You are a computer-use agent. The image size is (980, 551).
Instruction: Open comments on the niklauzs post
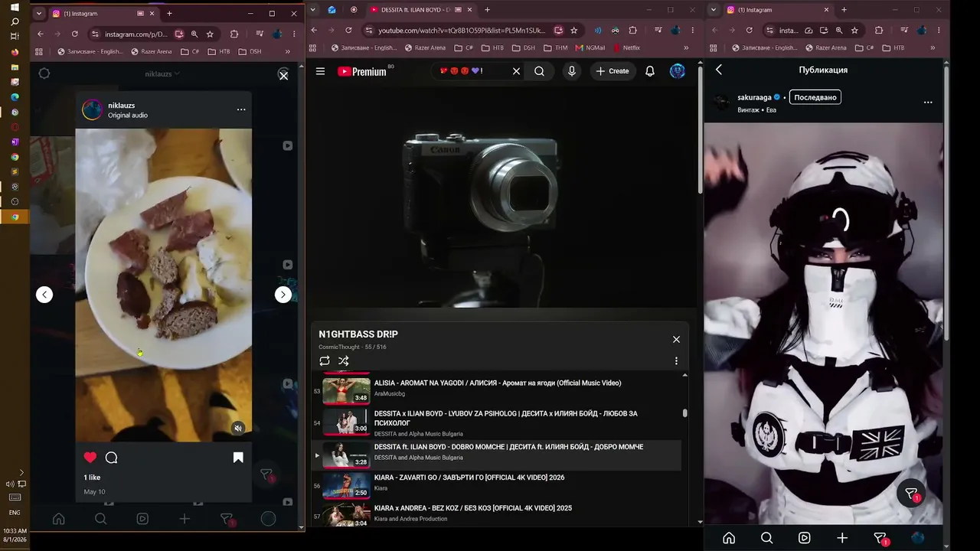[x=111, y=458]
